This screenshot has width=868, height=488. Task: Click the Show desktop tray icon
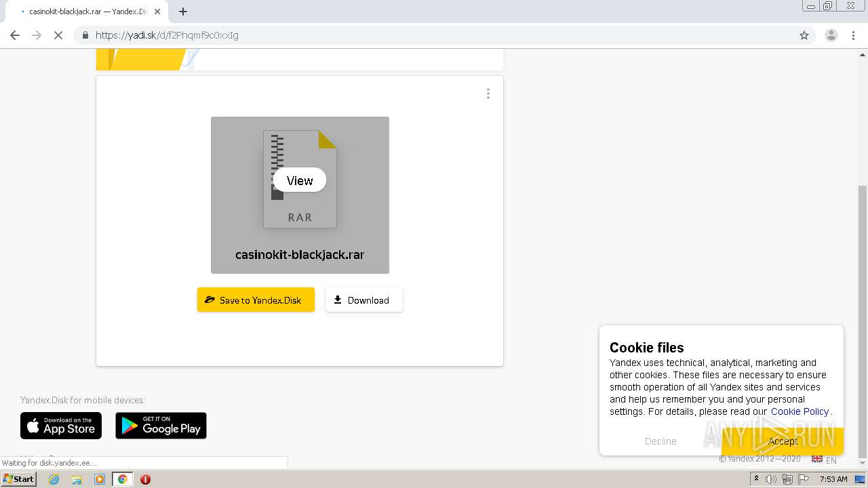pos(861,479)
